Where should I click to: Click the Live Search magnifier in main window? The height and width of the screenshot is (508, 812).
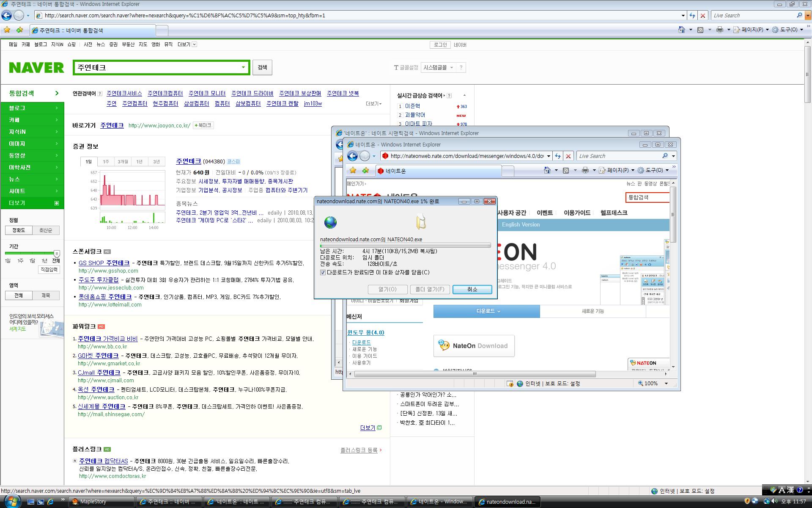coord(799,15)
